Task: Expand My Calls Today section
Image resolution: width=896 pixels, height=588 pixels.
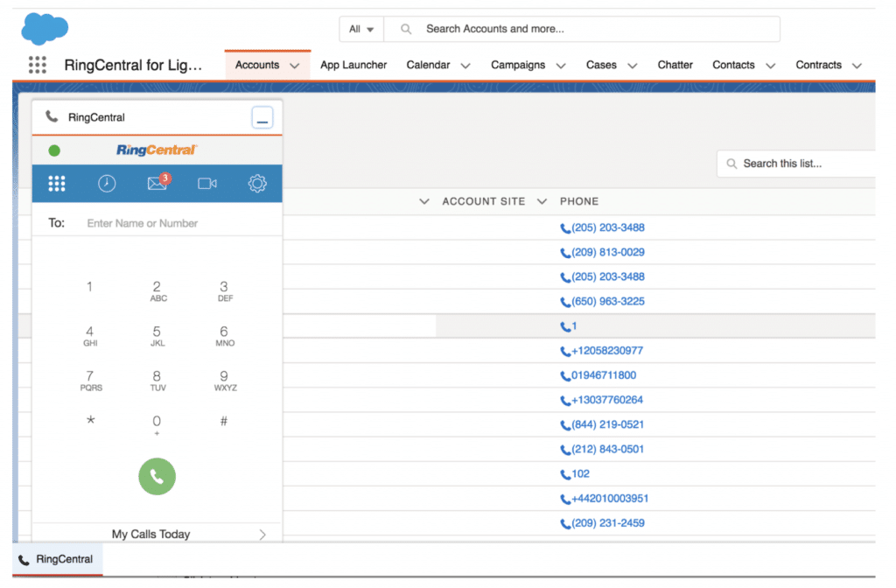Action: [262, 535]
